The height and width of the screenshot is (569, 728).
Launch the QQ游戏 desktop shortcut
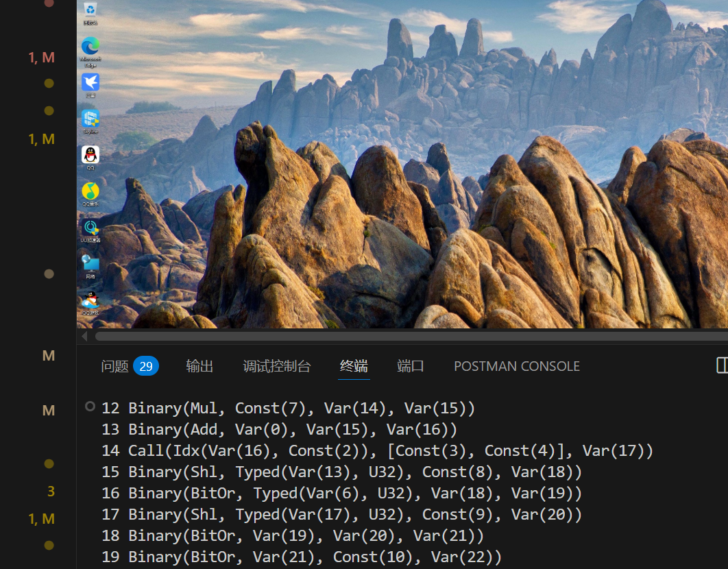(x=90, y=301)
